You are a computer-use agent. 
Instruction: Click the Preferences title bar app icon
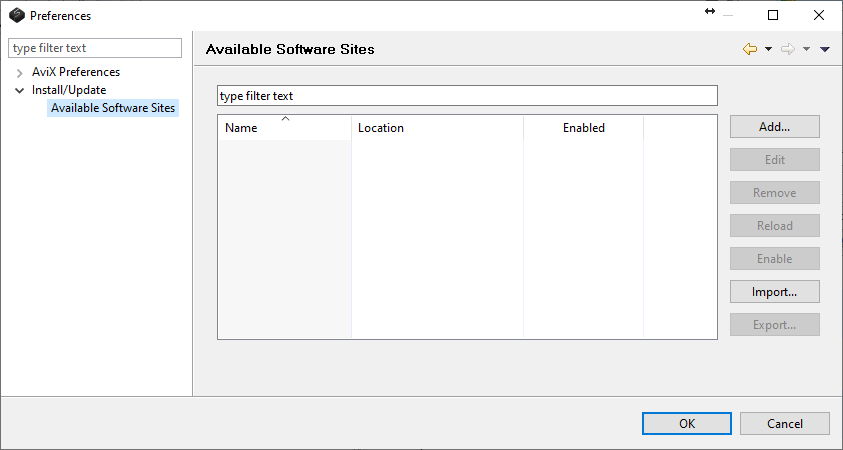pyautogui.click(x=16, y=15)
